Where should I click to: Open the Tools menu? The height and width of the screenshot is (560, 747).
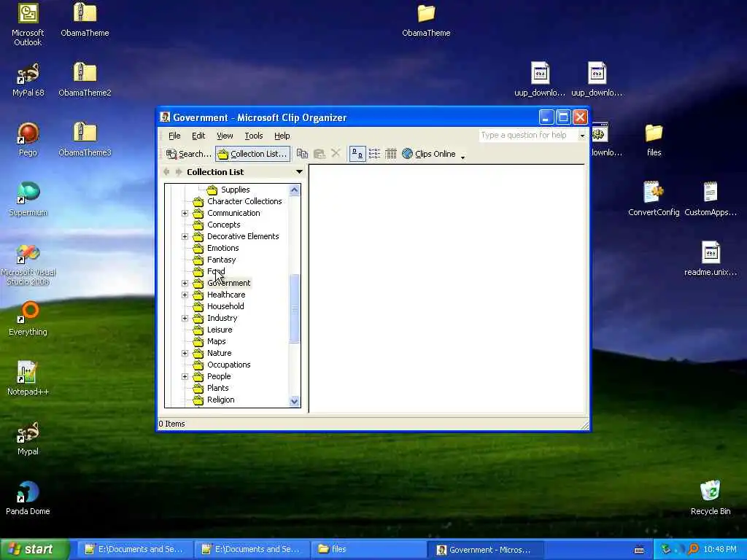click(x=253, y=136)
